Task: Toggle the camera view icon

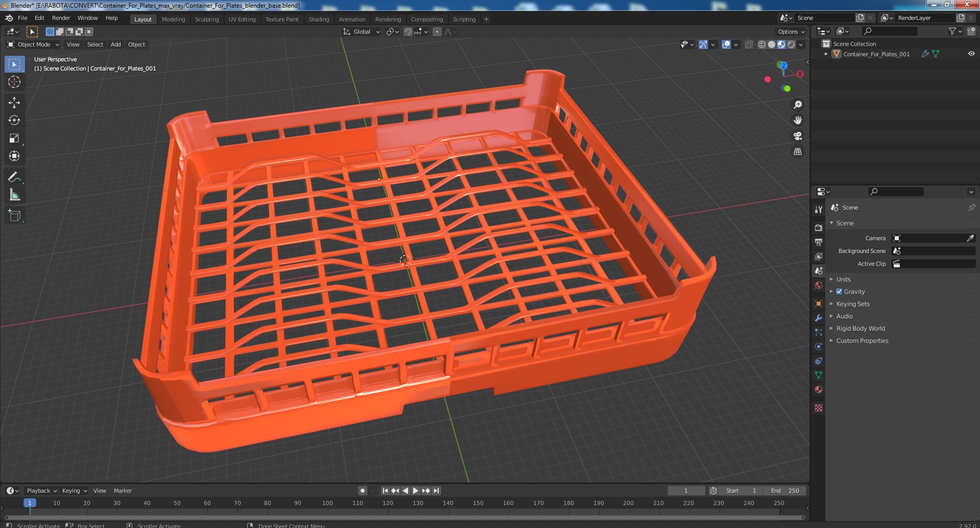Action: (x=797, y=136)
